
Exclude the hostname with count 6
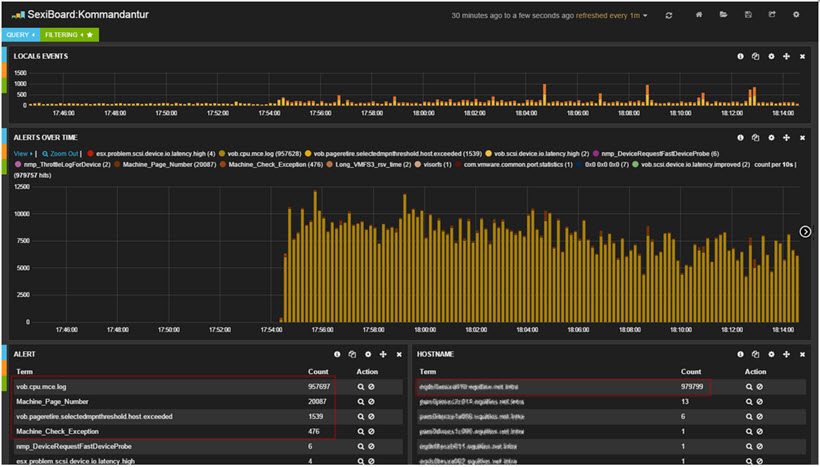[x=759, y=417]
